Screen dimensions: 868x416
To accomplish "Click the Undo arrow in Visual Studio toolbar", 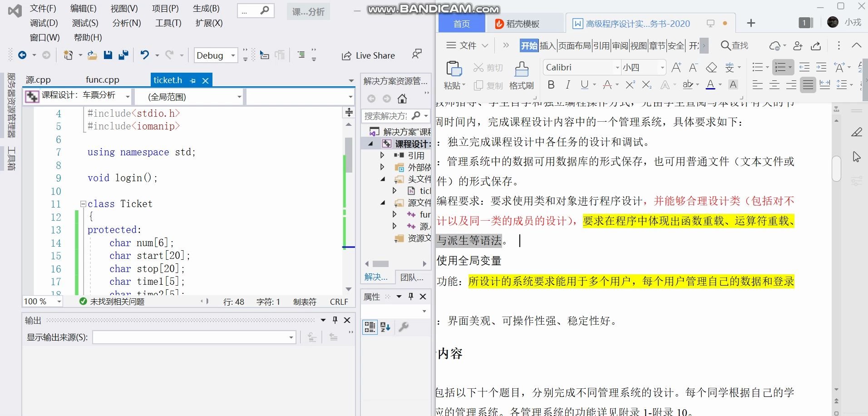I will tap(144, 55).
